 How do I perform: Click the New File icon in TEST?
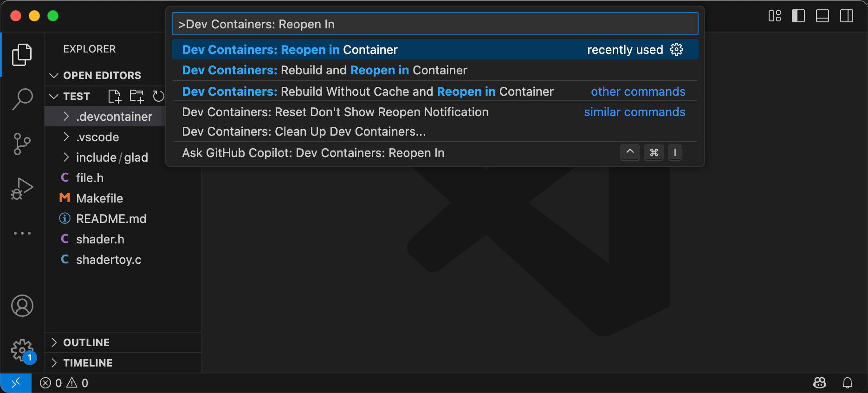pos(114,96)
